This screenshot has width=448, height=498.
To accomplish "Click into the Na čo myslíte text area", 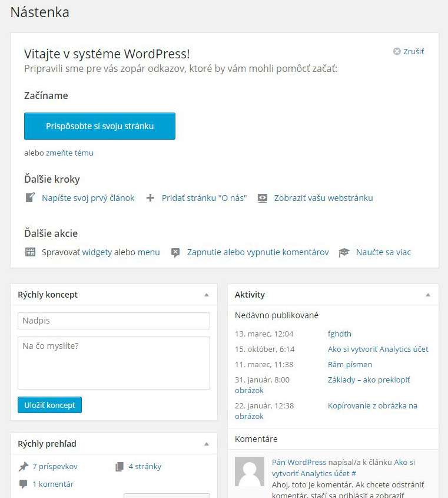I will [114, 363].
